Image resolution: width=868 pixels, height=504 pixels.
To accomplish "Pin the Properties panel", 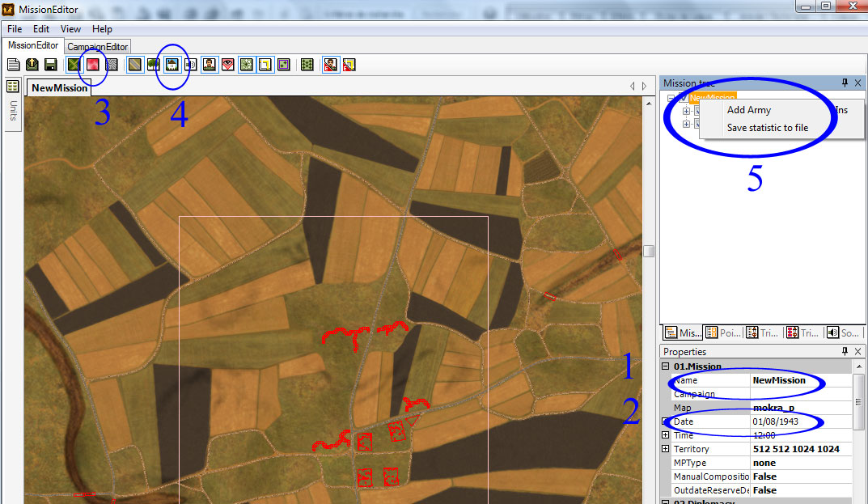I will (x=845, y=351).
